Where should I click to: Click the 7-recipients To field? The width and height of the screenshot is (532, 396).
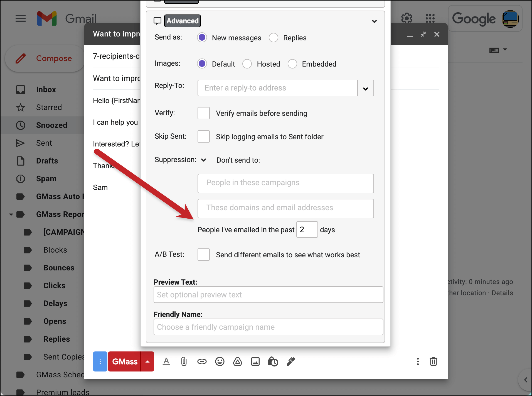[x=116, y=56]
